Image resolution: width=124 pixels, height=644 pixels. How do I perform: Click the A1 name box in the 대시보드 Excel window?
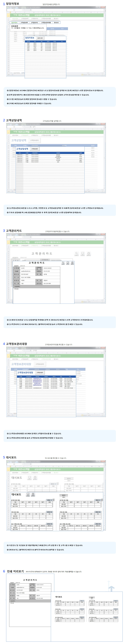tap(15, 464)
